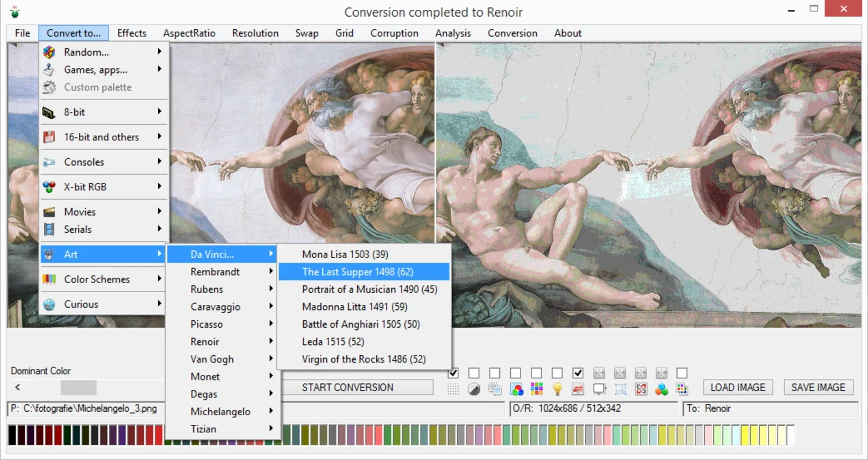Click the stacked color palettes icon

point(682,389)
